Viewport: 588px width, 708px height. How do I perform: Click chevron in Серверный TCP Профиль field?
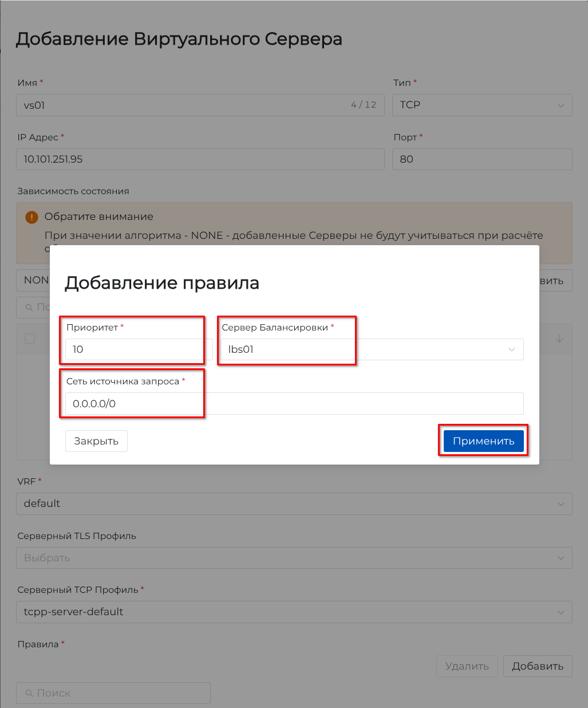pyautogui.click(x=561, y=612)
